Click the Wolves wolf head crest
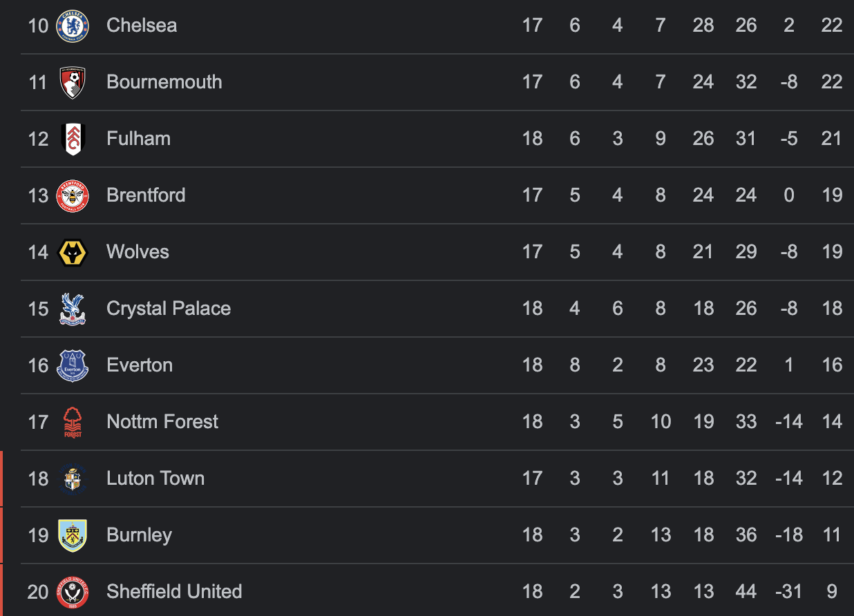Viewport: 854px width, 616px height. click(x=73, y=252)
